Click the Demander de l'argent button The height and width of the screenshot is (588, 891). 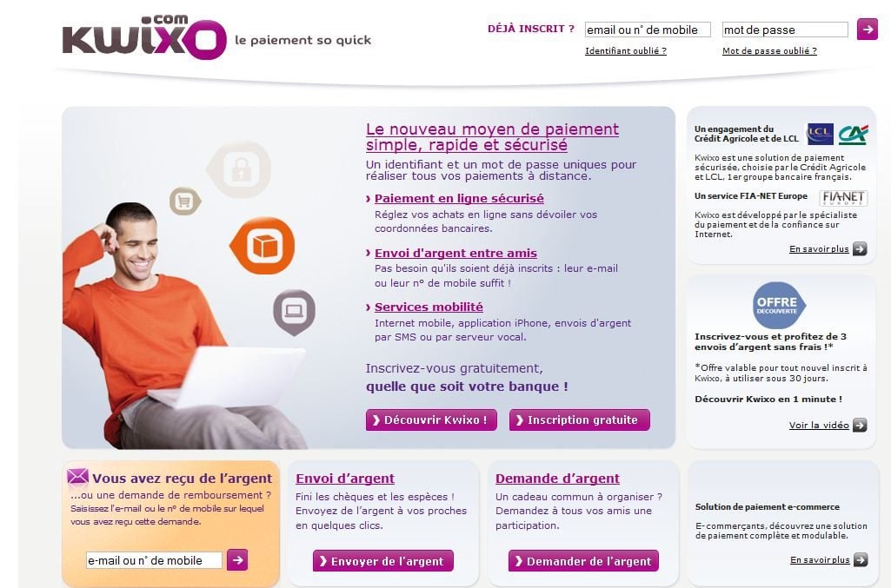(583, 561)
